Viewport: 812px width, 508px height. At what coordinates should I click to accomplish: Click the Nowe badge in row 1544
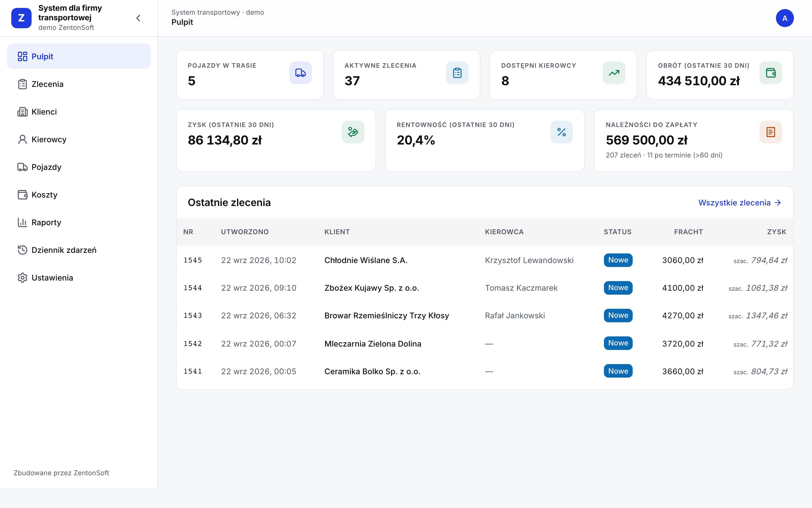click(618, 288)
